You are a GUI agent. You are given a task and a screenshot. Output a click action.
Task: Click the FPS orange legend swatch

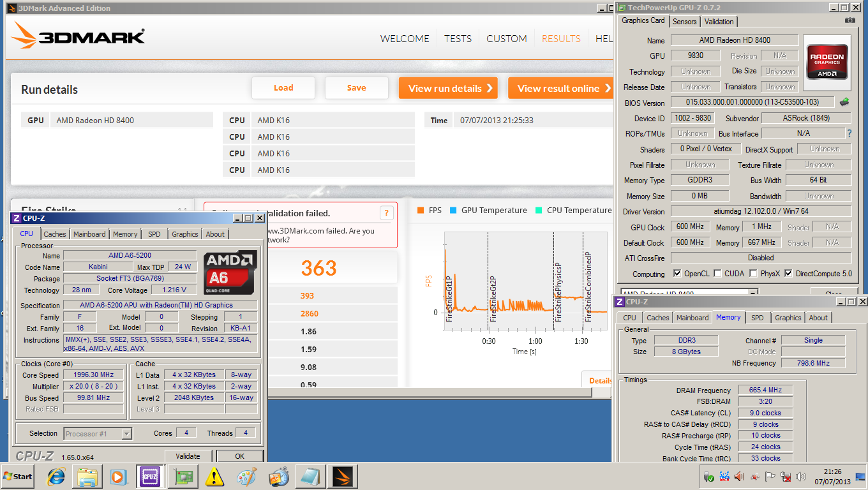pos(421,210)
